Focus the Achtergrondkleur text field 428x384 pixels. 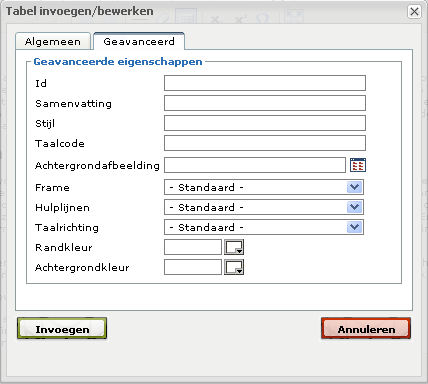pos(193,267)
